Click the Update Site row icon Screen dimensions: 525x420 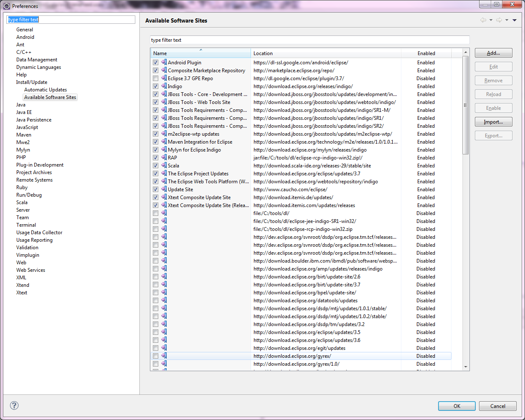tap(164, 189)
